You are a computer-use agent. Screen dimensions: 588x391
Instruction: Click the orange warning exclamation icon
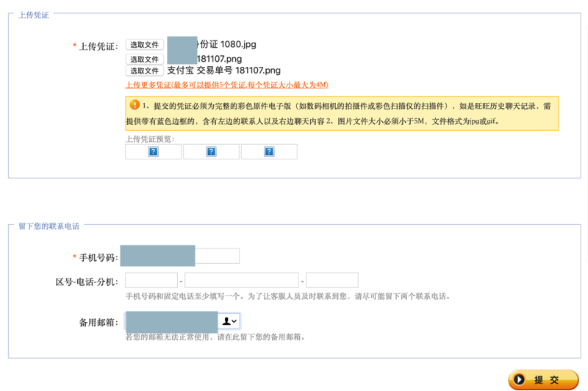coord(135,105)
